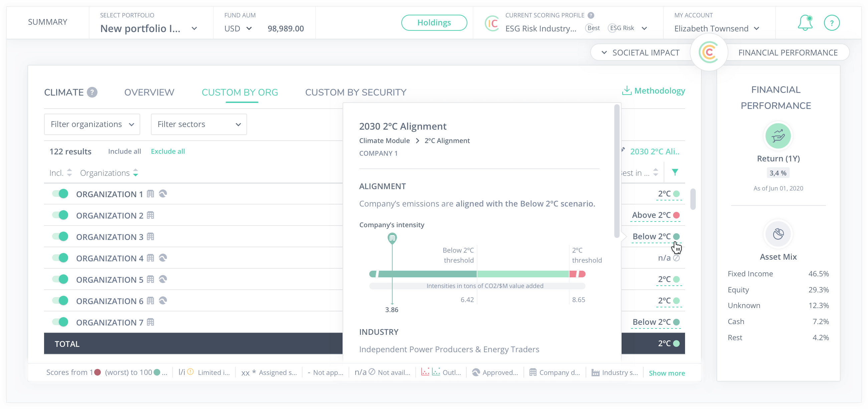Image resolution: width=868 pixels, height=409 pixels.
Task: Click the Climate help question icon
Action: [x=92, y=92]
